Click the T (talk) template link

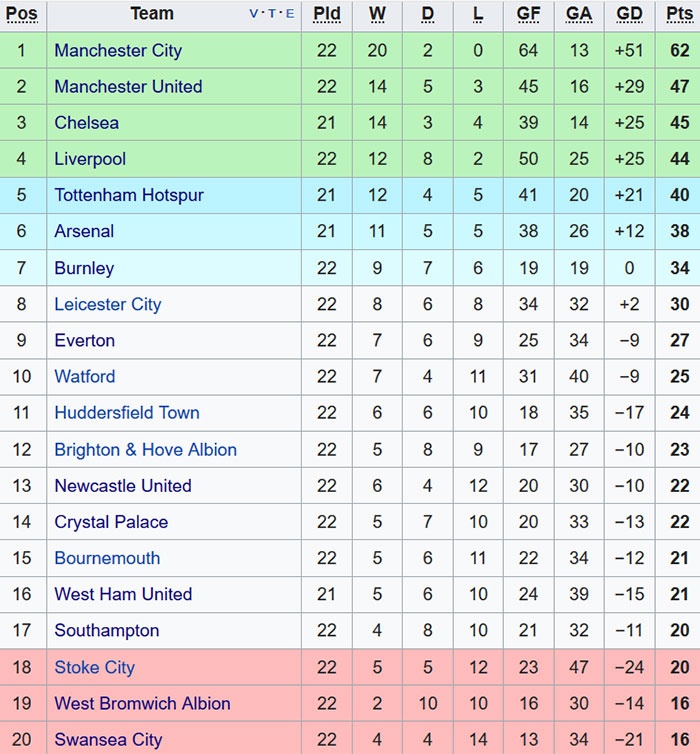271,14
